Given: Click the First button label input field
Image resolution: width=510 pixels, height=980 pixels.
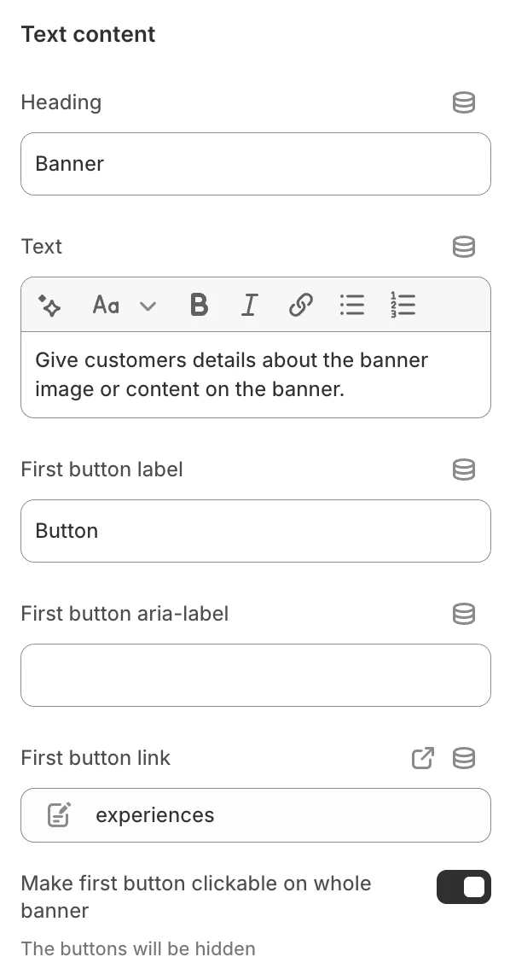Looking at the screenshot, I should (x=256, y=531).
